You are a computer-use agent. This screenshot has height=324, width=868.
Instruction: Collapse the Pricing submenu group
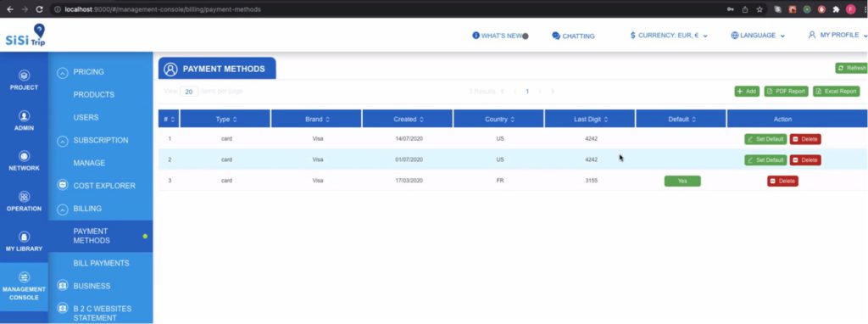[63, 72]
